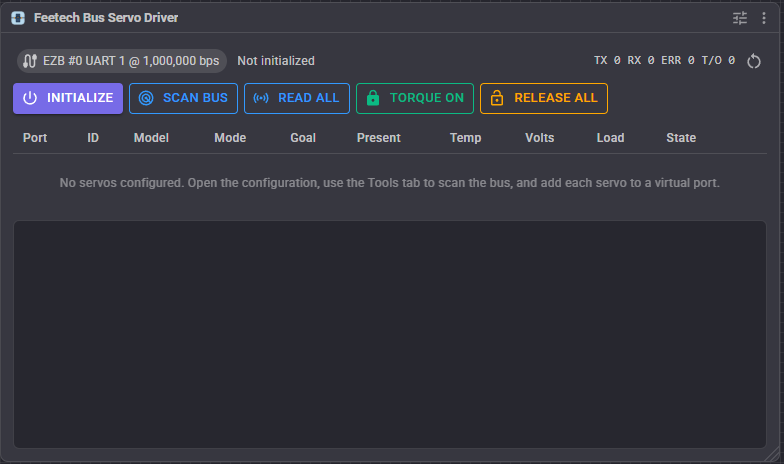Click the Temp column header
The width and height of the screenshot is (784, 464).
click(x=466, y=138)
